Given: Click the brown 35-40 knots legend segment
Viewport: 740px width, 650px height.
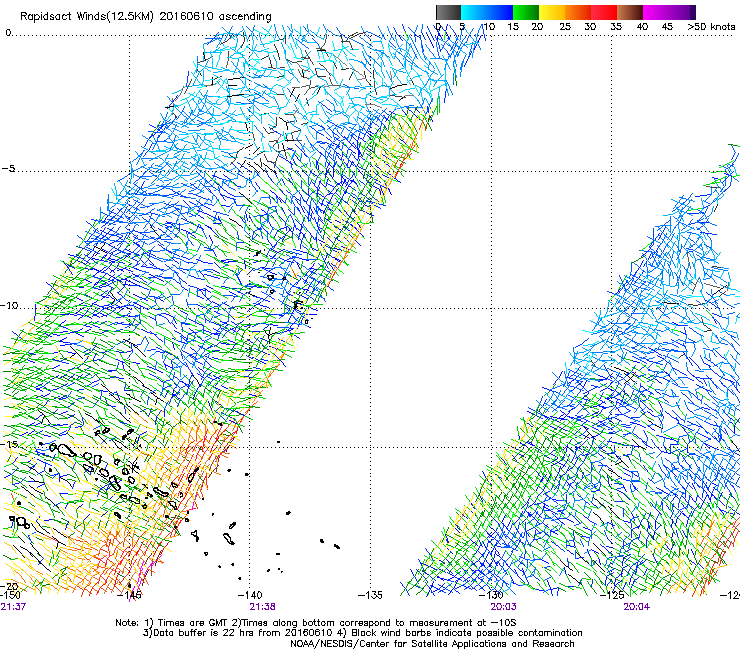Looking at the screenshot, I should 630,12.
